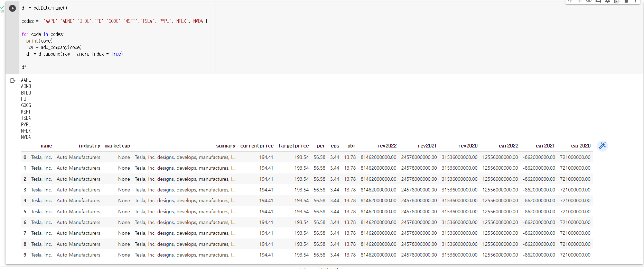This screenshot has height=269, width=644.
Task: Click row index 5 in the dataframe
Action: click(x=25, y=212)
